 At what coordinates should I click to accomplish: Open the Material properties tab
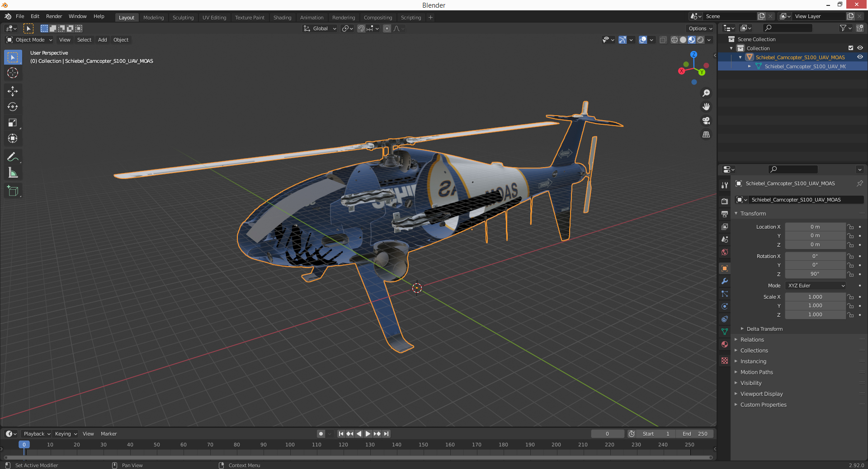click(x=725, y=344)
